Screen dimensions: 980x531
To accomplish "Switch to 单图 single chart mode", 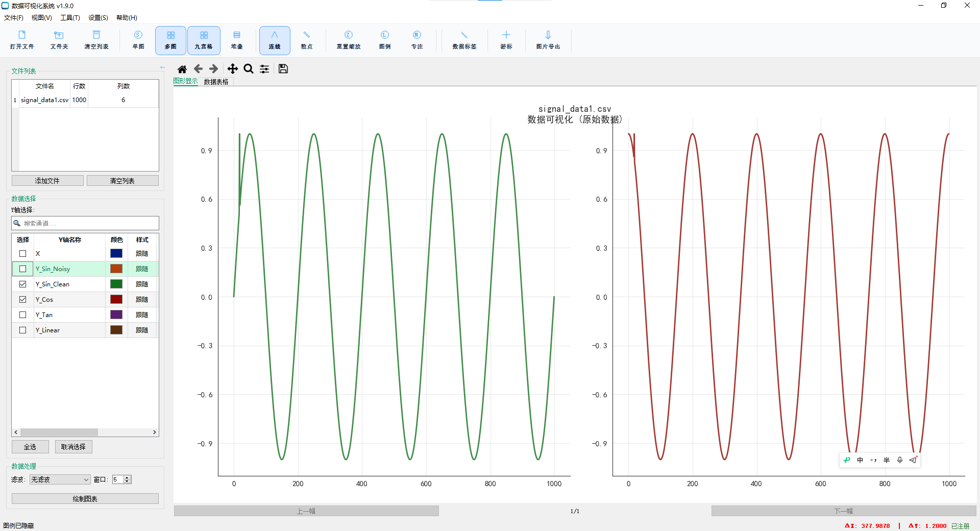I will 138,40.
